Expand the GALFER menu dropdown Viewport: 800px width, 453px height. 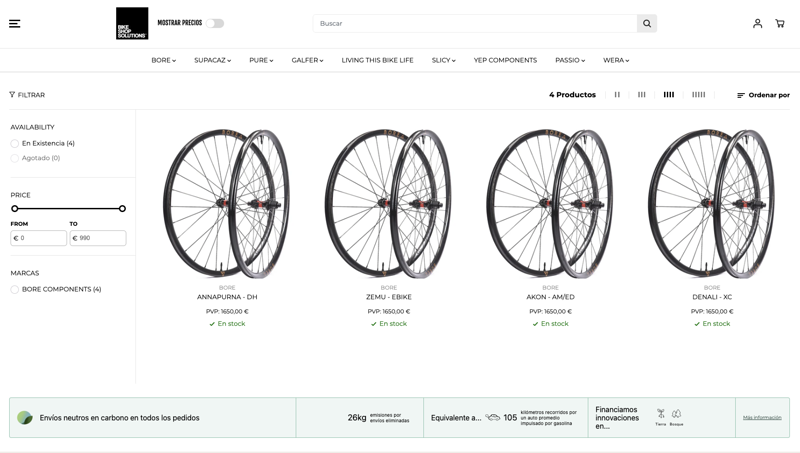tap(307, 60)
